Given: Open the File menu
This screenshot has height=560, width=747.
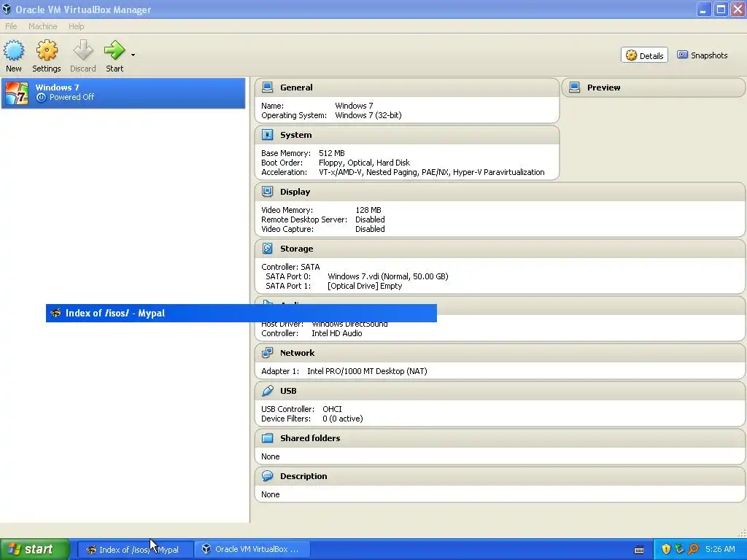Looking at the screenshot, I should coord(11,26).
